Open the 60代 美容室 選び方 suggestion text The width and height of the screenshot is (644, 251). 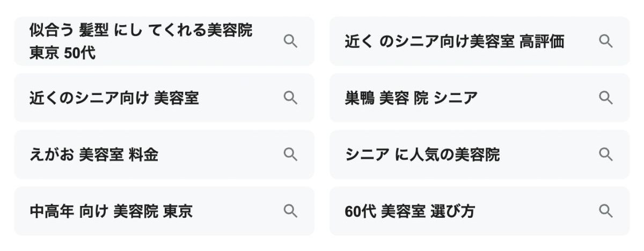point(409,211)
